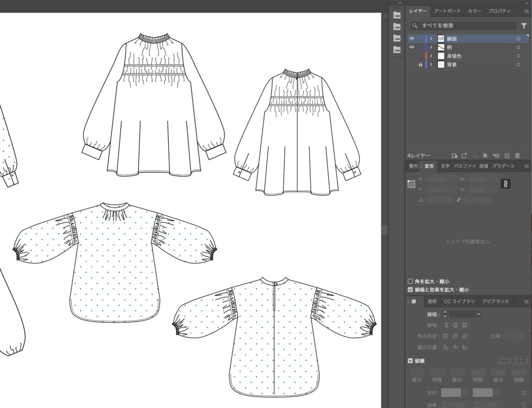Click the すべてを検索 layer search field
Screen dimensions: 532x408
pyautogui.click(x=463, y=25)
